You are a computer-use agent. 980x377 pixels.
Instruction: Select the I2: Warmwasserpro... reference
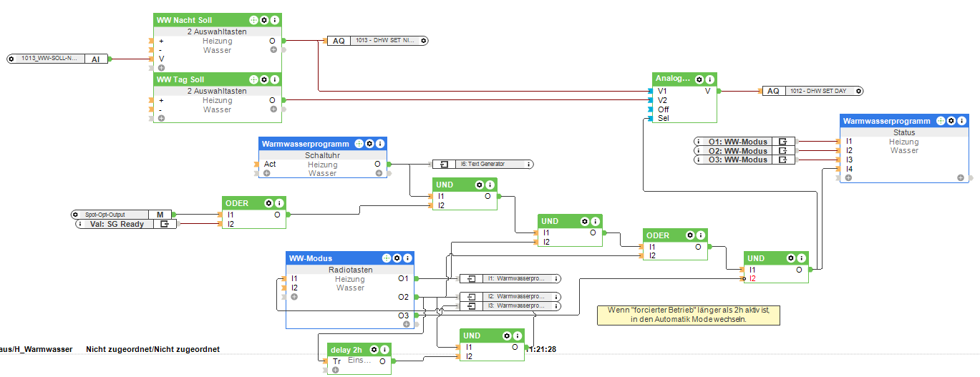coord(510,296)
